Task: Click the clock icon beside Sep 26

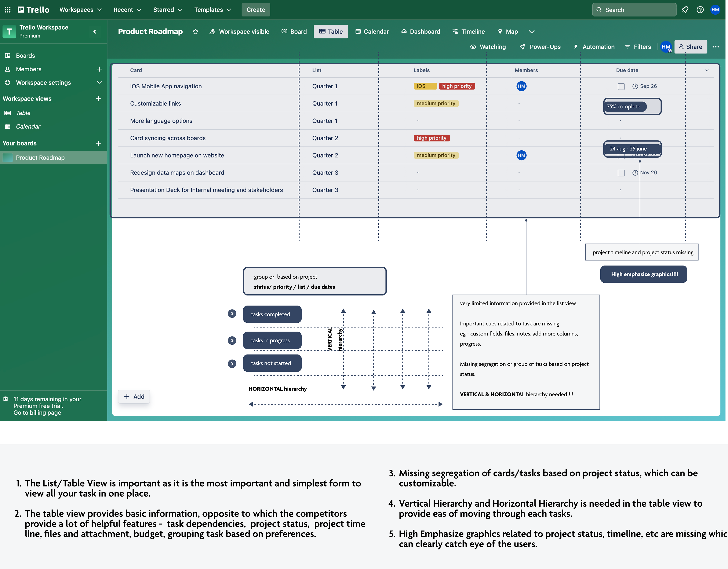Action: 635,86
